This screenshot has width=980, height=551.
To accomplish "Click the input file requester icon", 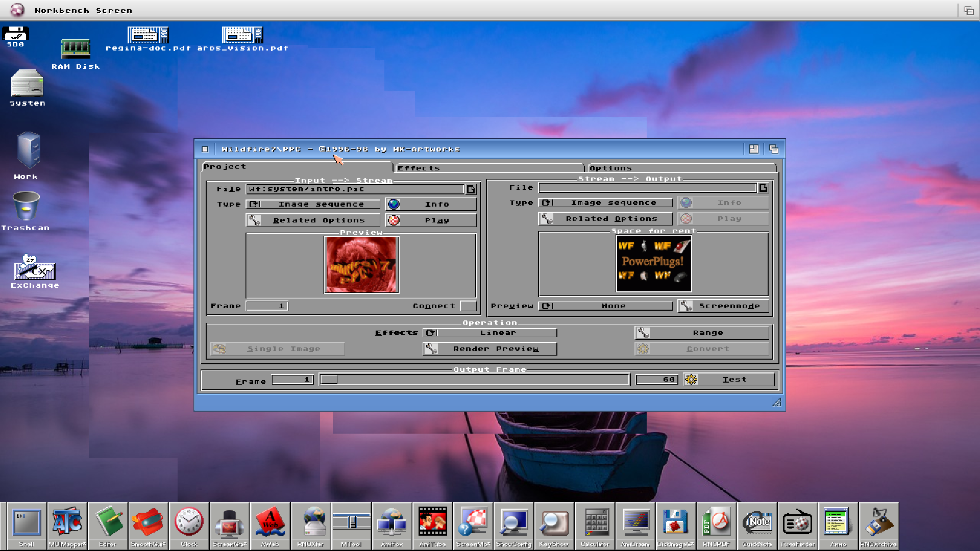I will (471, 189).
